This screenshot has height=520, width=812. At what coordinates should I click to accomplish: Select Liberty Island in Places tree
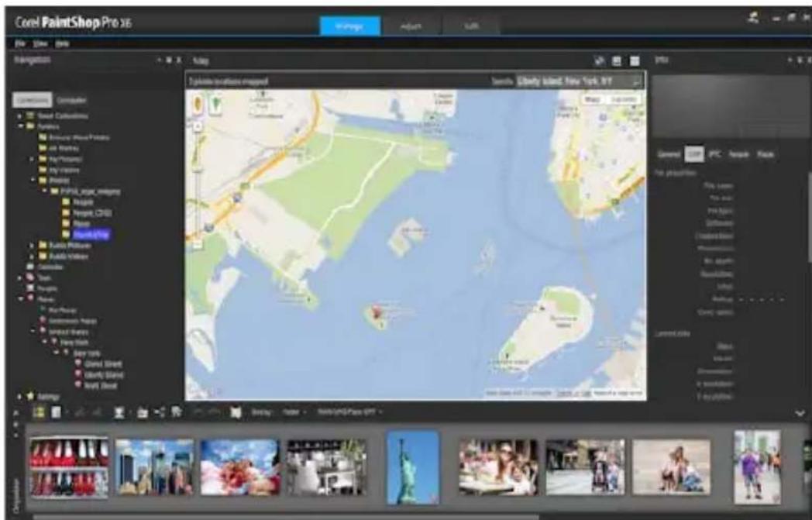(104, 375)
